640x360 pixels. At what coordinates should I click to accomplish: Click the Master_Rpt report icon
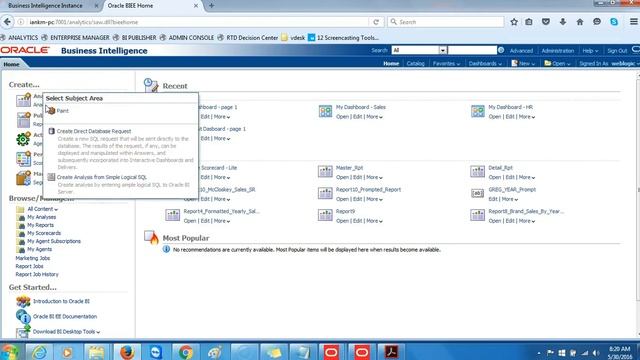(325, 171)
